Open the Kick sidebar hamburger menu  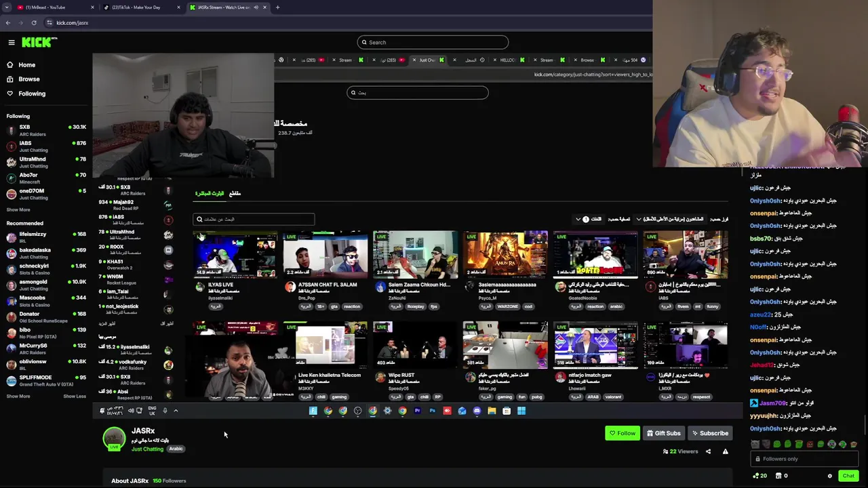click(12, 42)
